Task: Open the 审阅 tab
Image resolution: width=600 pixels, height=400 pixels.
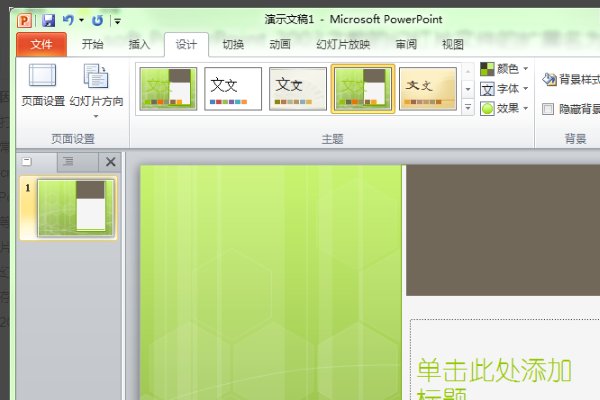Action: 406,44
